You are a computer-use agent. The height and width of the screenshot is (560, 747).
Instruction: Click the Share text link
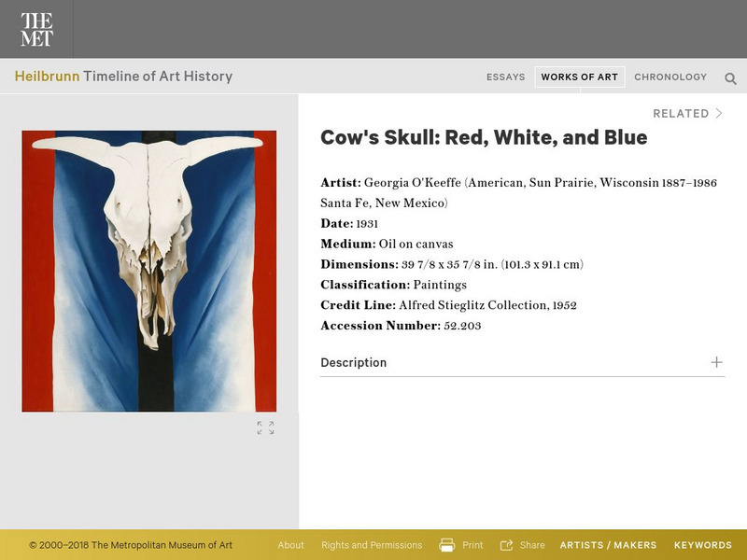pos(532,545)
